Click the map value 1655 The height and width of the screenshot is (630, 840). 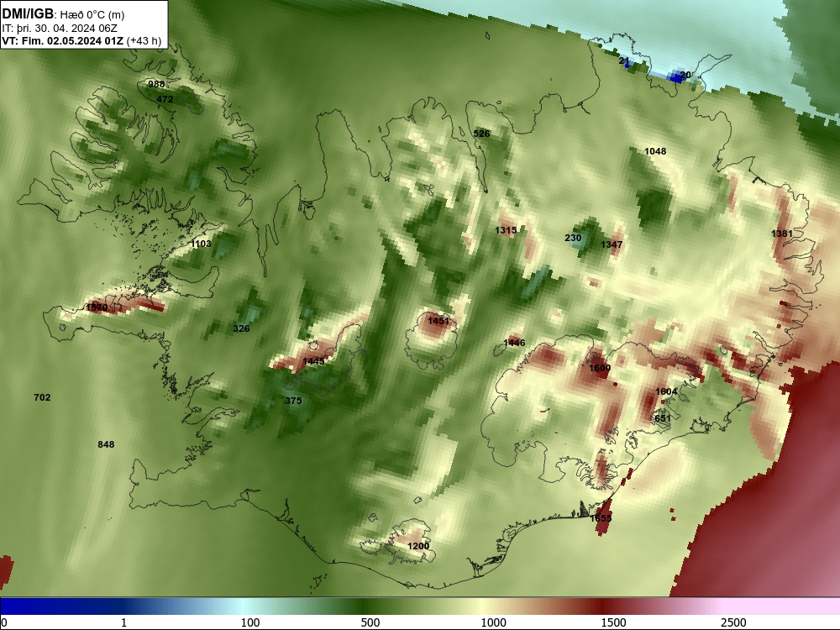601,518
